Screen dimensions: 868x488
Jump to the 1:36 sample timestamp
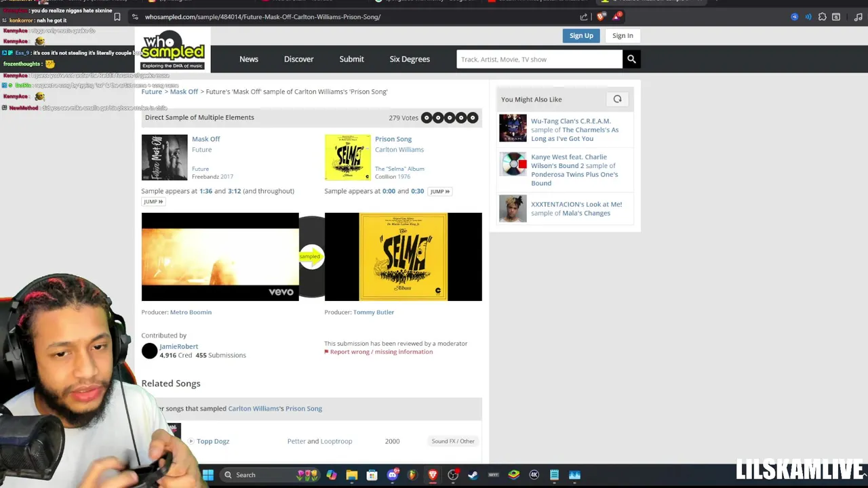(205, 191)
